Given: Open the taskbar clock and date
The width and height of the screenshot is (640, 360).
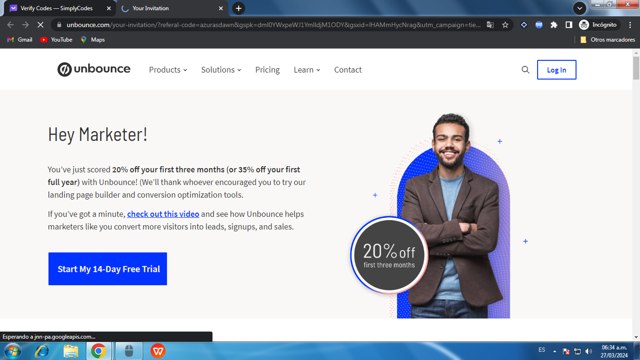Looking at the screenshot, I should pos(614,351).
